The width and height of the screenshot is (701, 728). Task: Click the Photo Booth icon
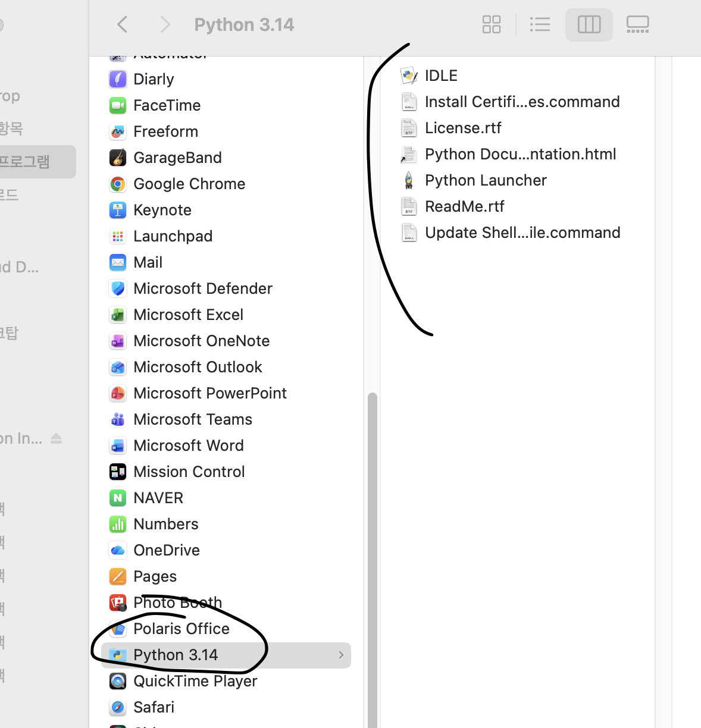pos(118,603)
